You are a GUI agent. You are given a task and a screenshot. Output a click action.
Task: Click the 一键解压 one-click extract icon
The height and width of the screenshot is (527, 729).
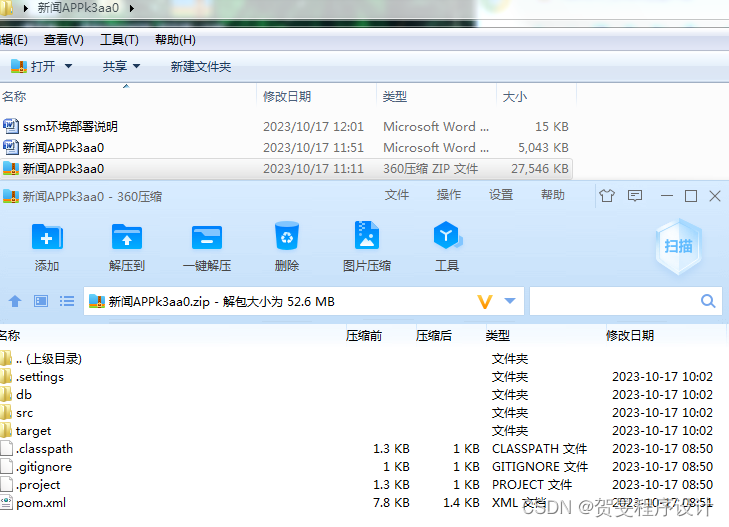pos(207,237)
